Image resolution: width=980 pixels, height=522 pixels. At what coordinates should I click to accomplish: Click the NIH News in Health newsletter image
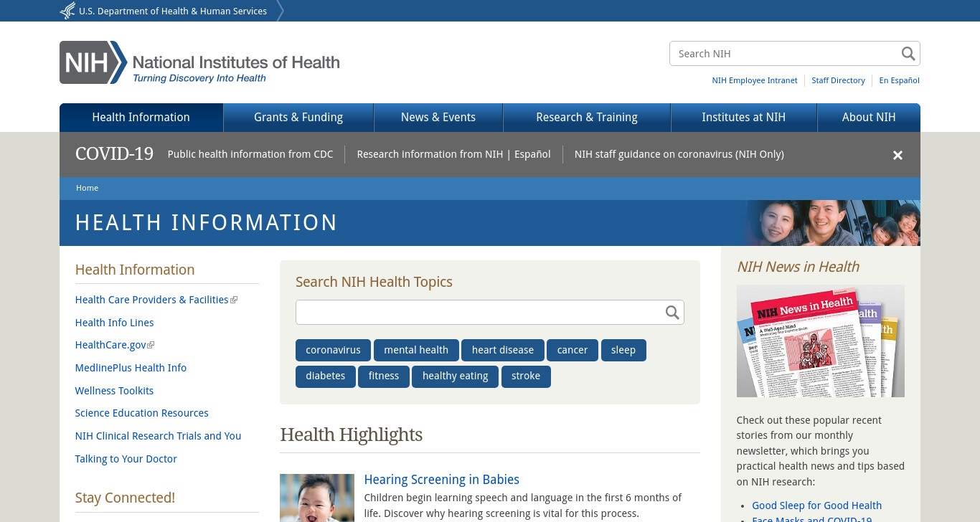(x=820, y=341)
